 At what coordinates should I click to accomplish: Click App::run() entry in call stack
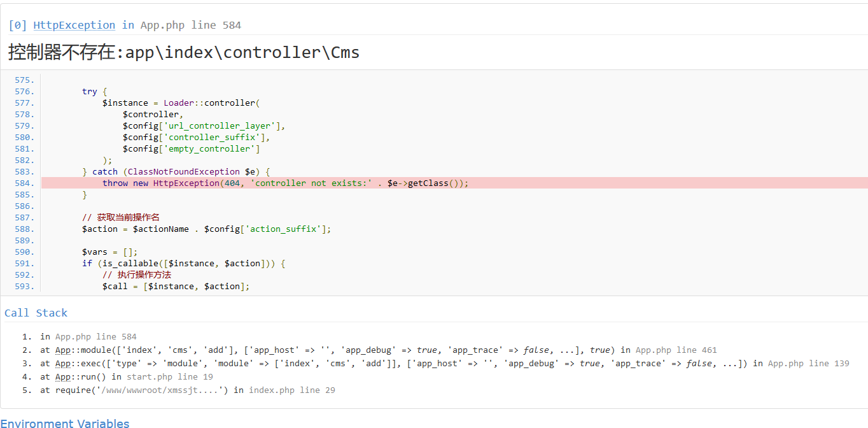coord(79,376)
